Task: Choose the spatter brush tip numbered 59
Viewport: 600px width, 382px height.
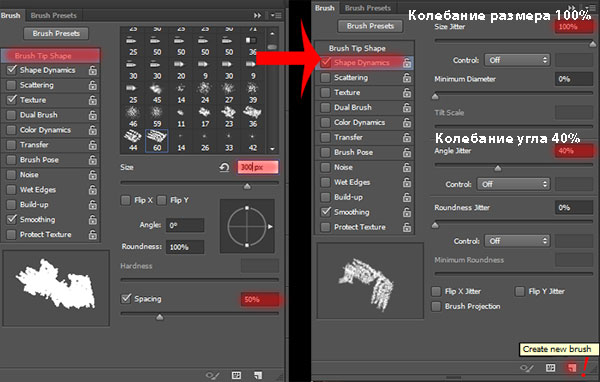Action: click(x=157, y=117)
